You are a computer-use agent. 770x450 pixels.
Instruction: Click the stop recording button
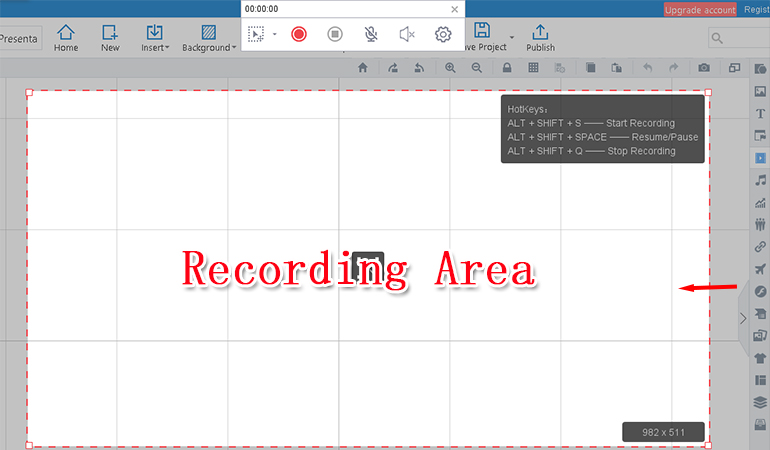point(335,34)
